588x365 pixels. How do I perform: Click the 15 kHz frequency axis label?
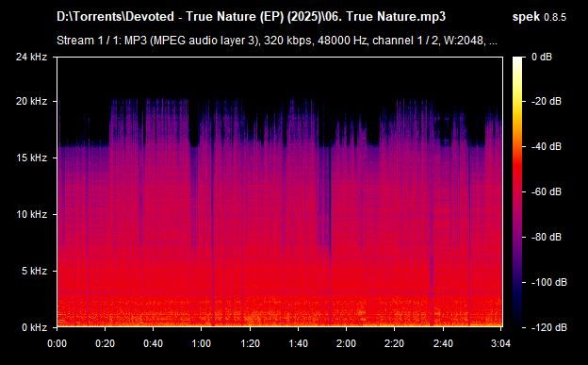(31, 158)
